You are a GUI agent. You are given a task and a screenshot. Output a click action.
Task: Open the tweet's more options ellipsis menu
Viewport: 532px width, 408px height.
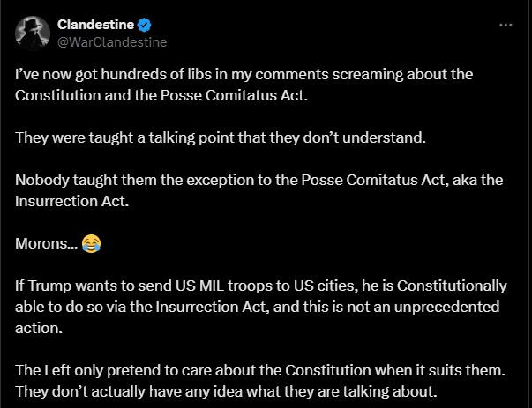506,25
